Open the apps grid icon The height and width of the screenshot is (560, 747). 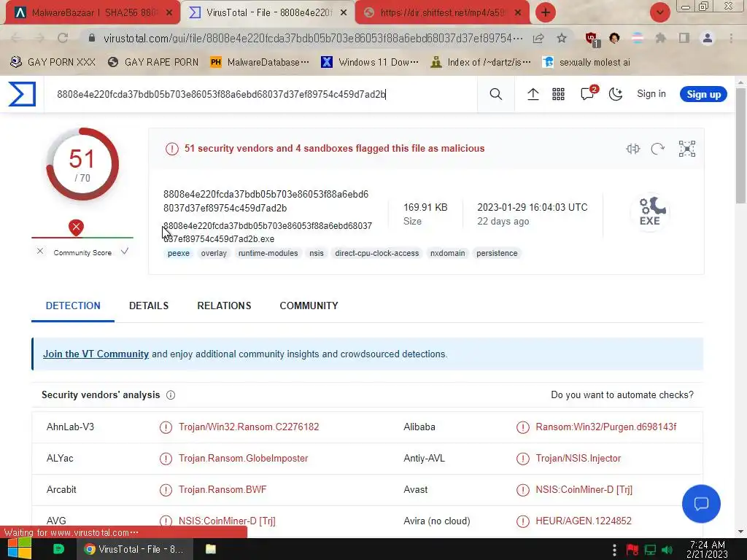(x=558, y=94)
